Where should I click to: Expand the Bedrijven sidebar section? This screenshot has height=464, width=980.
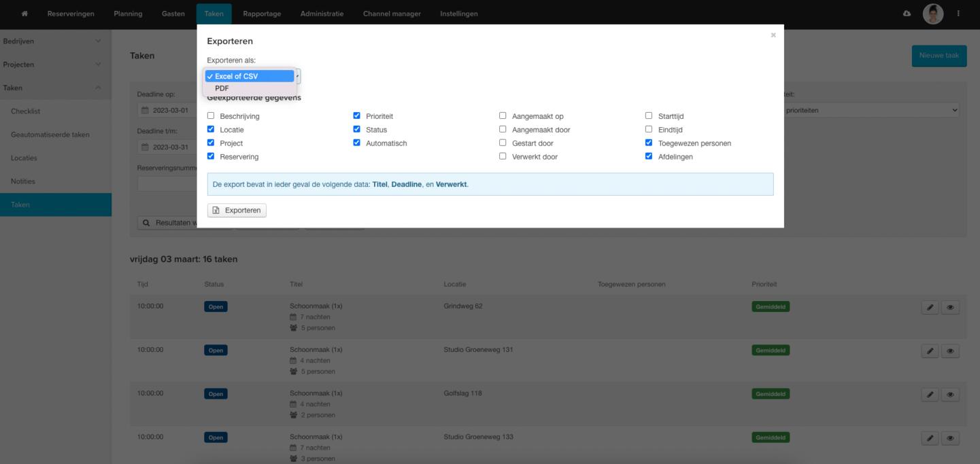[54, 41]
